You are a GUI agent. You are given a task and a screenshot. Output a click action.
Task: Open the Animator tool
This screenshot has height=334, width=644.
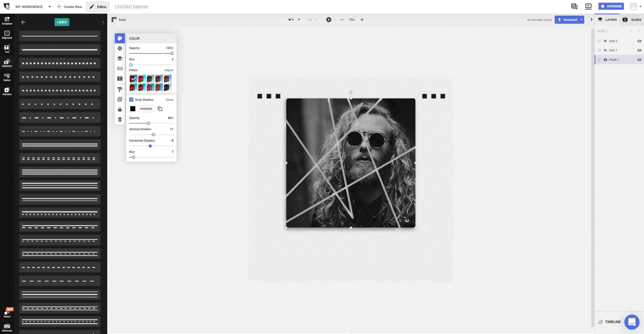(7, 91)
